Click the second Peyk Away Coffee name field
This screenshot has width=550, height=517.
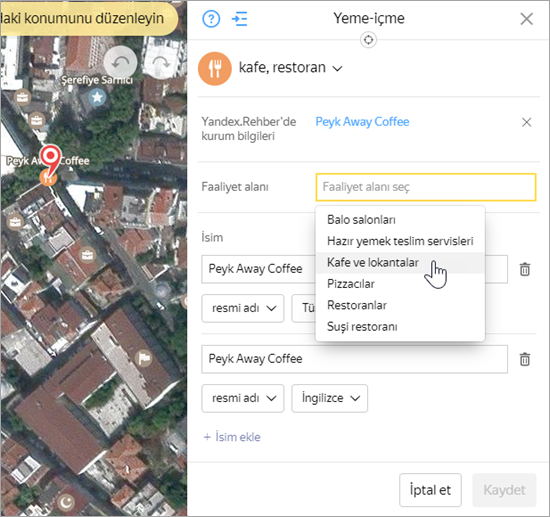pos(354,359)
